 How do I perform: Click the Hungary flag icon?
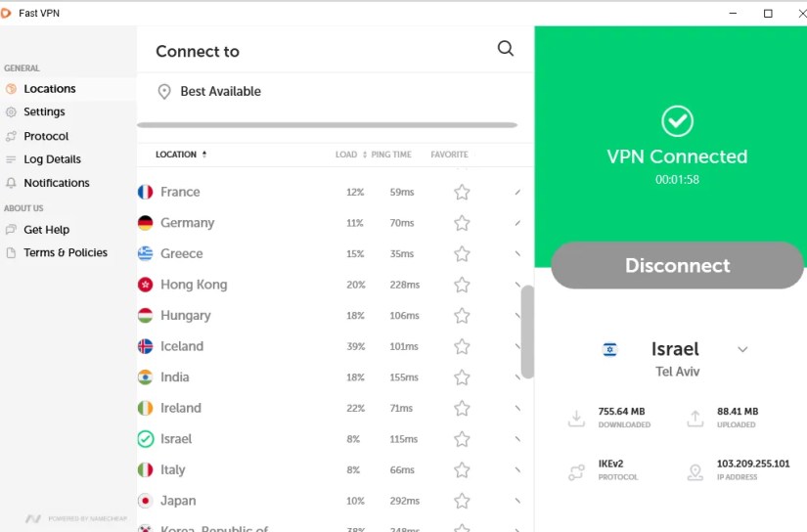coord(146,316)
